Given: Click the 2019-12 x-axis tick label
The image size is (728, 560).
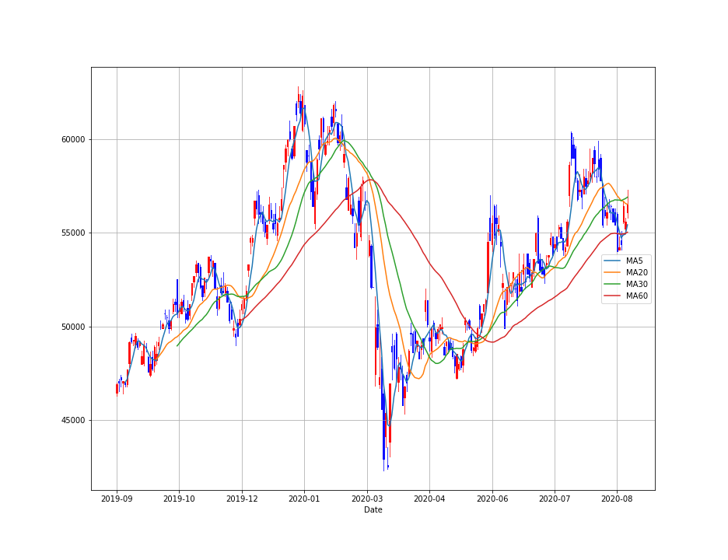Looking at the screenshot, I should tap(242, 499).
